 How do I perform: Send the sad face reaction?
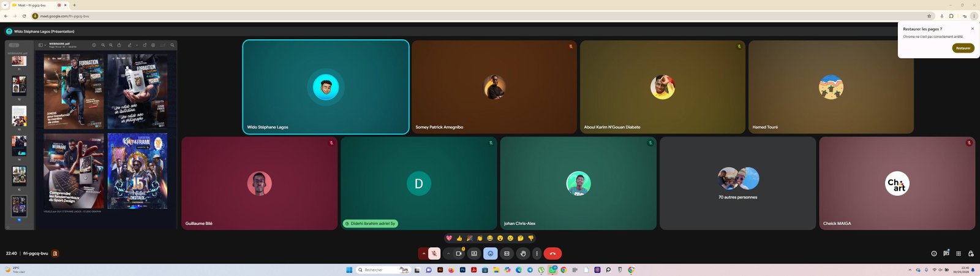(x=510, y=238)
